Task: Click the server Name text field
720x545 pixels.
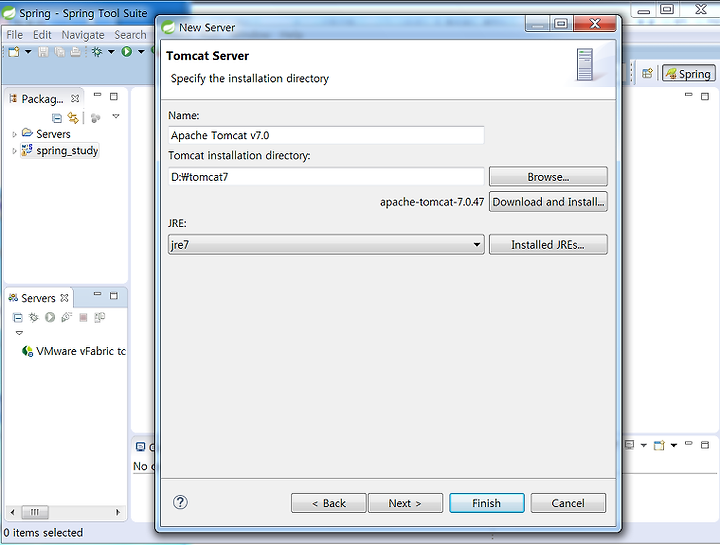Action: (326, 135)
